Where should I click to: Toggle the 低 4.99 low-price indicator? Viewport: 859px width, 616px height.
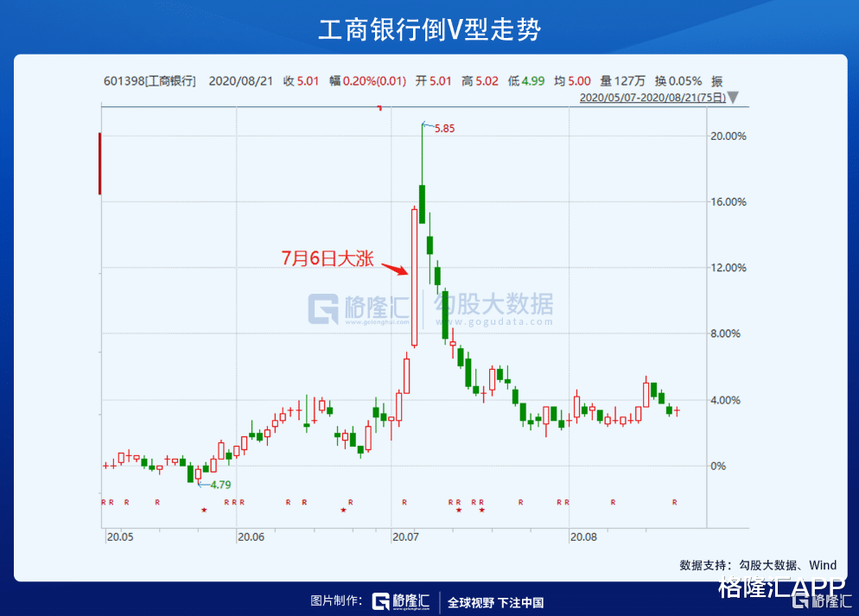[527, 79]
